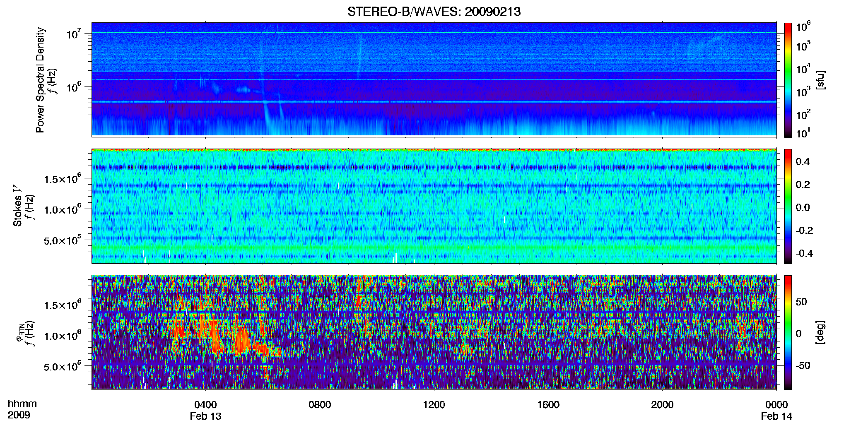Click the dark blue band in Stokes V panel
The width and height of the screenshot is (868, 447).
[x=434, y=168]
